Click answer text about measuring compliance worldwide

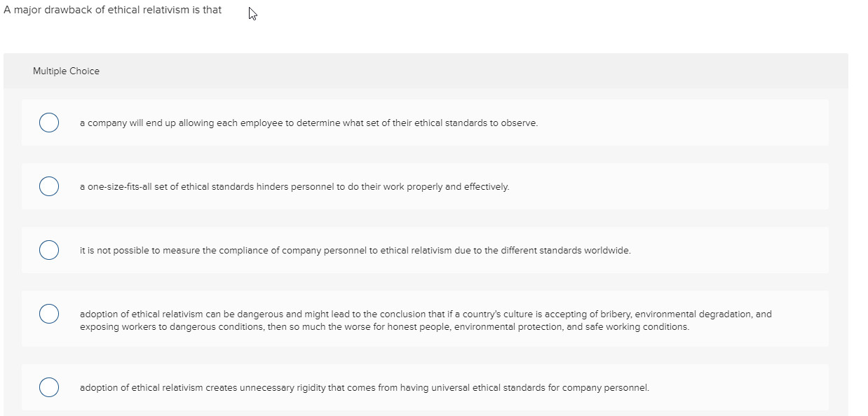(355, 251)
